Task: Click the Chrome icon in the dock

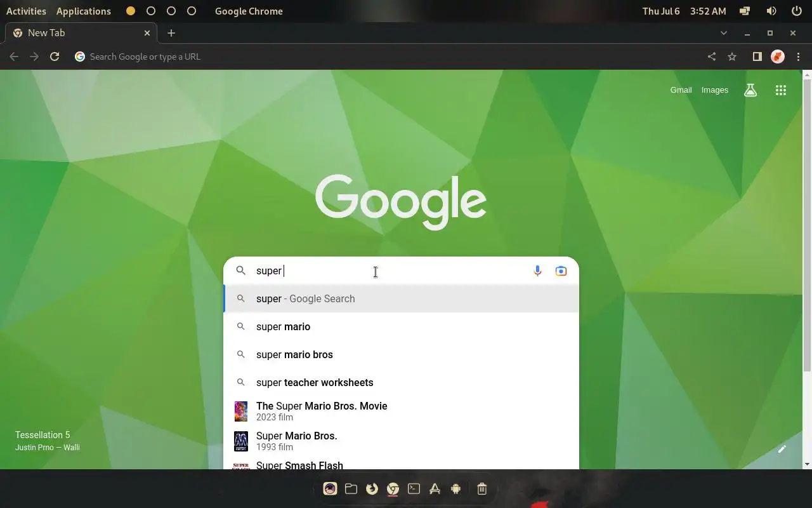Action: coord(393,488)
